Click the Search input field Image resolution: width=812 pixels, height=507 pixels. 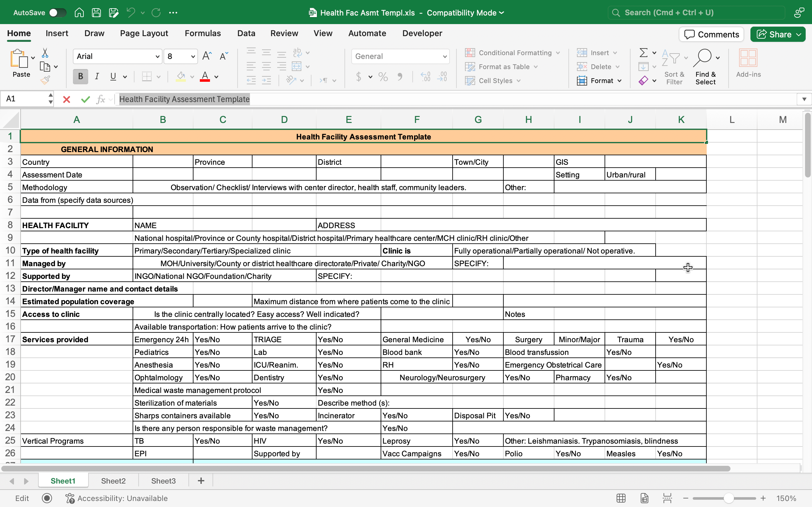coord(696,13)
